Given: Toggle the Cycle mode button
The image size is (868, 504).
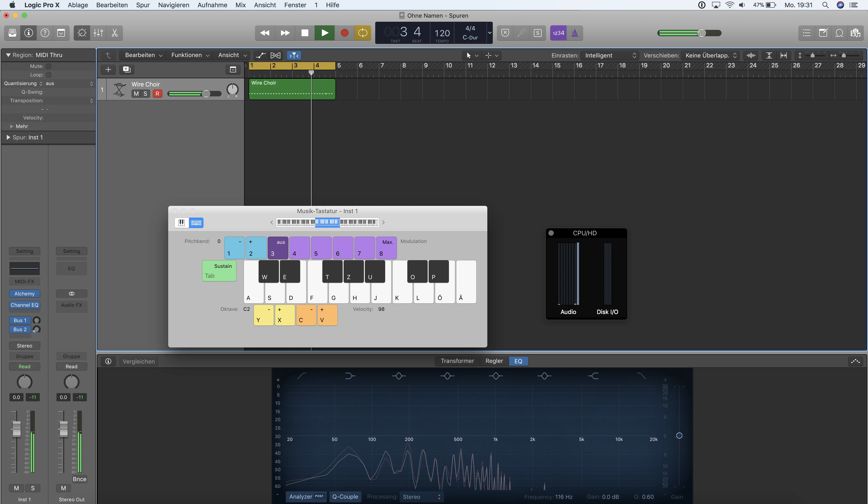Looking at the screenshot, I should pos(363,33).
